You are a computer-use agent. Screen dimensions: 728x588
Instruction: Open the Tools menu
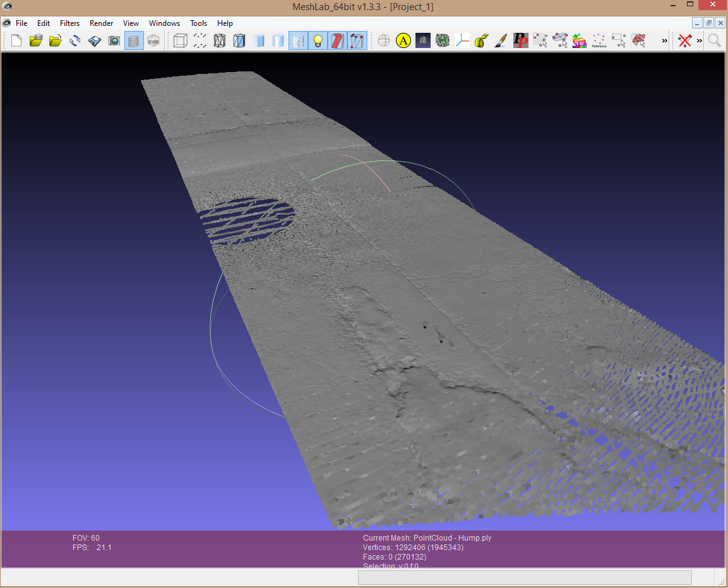tap(198, 23)
